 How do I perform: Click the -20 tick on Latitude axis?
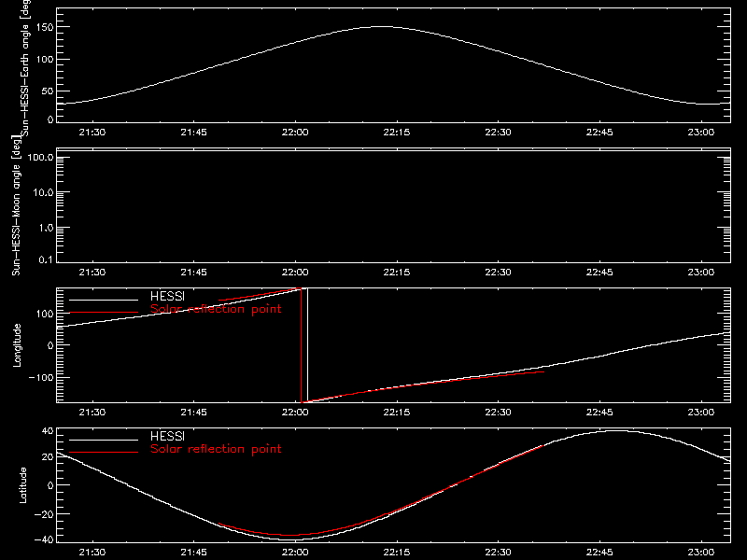(x=44, y=514)
